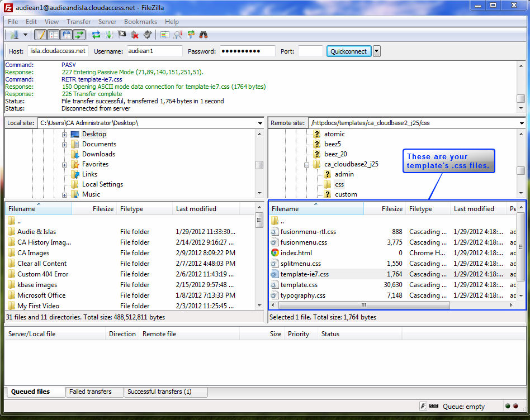530x420 pixels.
Task: Open the Bookmarks menu
Action: [x=140, y=22]
